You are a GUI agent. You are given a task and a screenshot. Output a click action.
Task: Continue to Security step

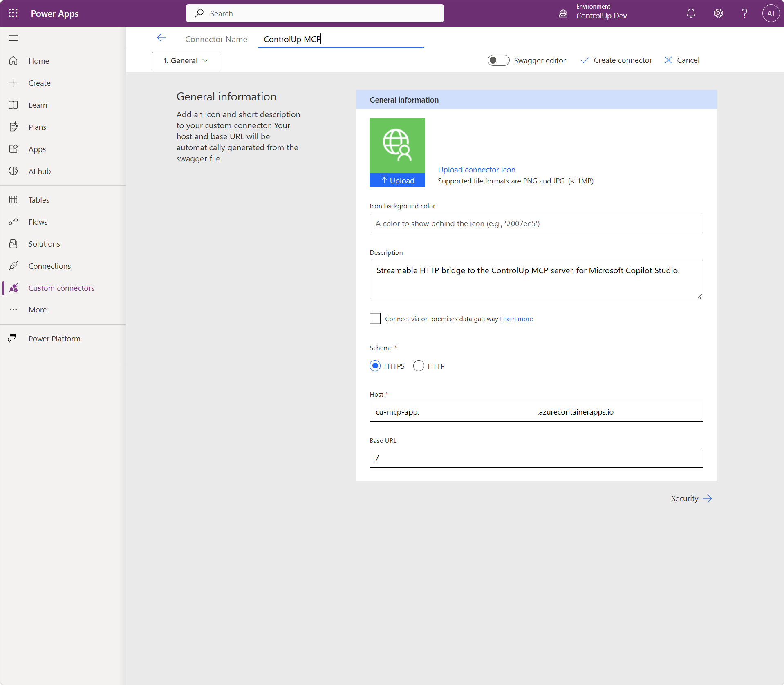(x=692, y=498)
